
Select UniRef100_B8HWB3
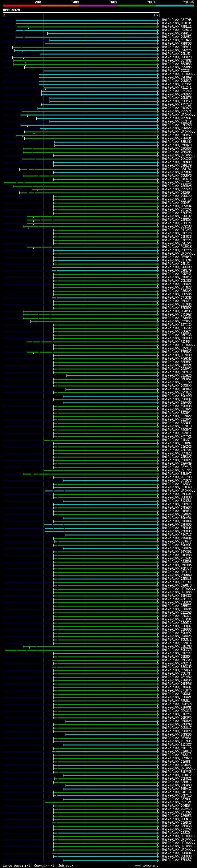[176, 856]
